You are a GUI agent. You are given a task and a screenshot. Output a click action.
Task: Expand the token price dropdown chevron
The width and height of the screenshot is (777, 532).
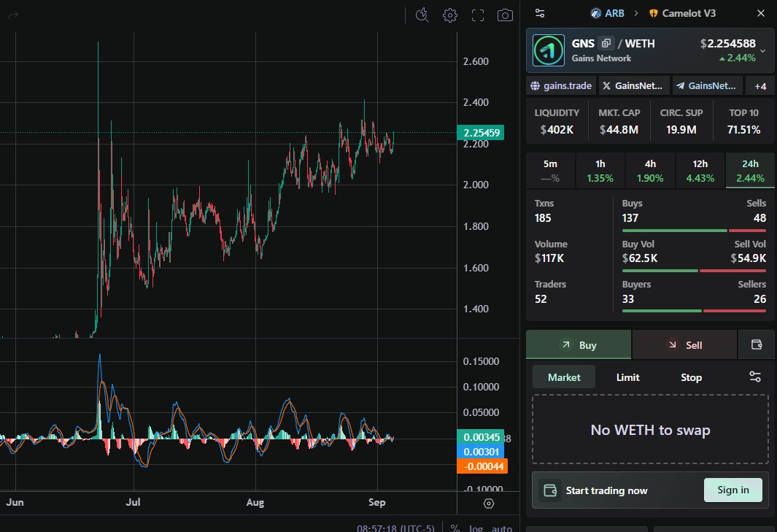[762, 50]
